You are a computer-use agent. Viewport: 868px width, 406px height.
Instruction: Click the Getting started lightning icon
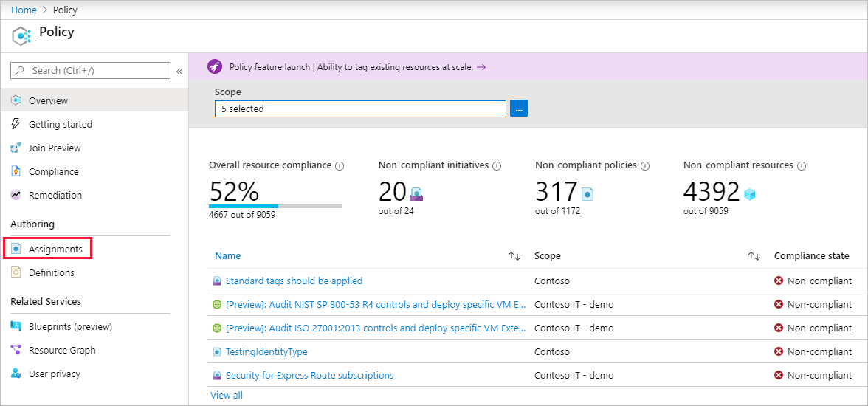(x=16, y=124)
